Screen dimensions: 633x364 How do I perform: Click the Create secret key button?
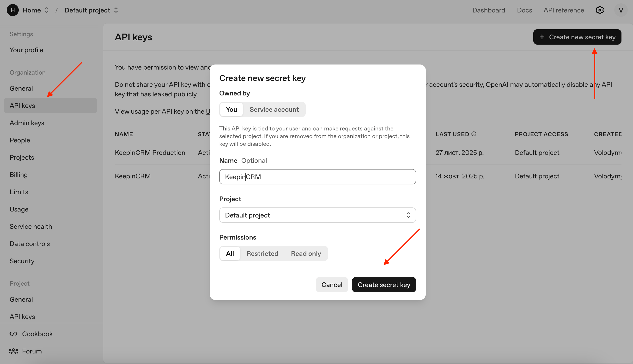(x=384, y=284)
